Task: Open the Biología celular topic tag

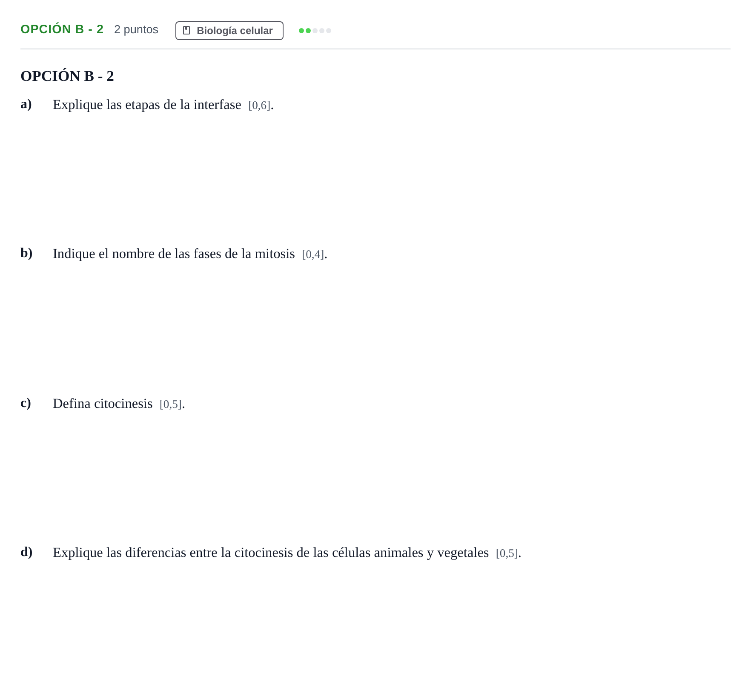Action: [229, 31]
